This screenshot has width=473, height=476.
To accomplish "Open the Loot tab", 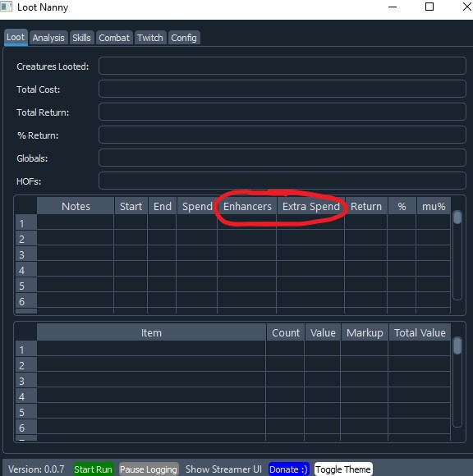I will (16, 37).
